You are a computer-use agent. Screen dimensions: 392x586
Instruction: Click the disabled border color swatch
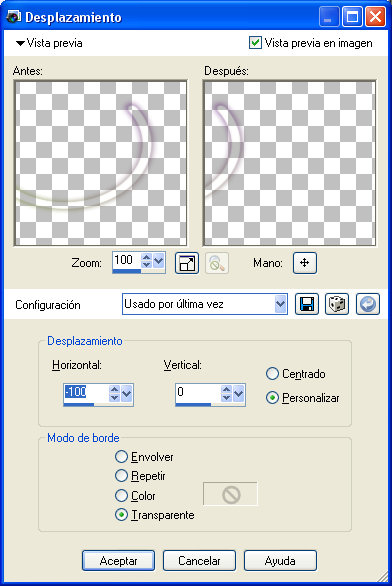pos(230,494)
